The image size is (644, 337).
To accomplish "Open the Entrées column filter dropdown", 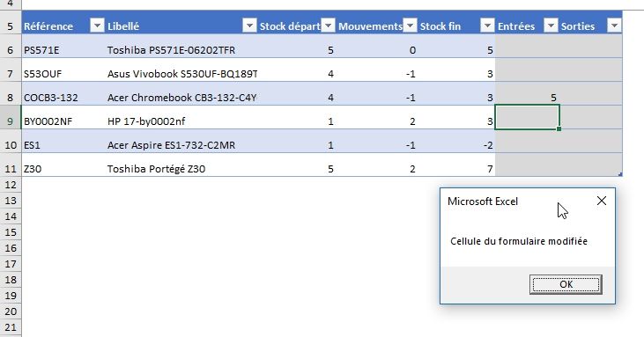I will (551, 26).
